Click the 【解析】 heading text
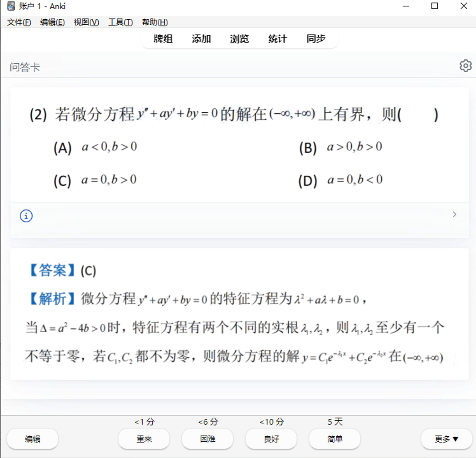476x458 pixels. click(52, 299)
